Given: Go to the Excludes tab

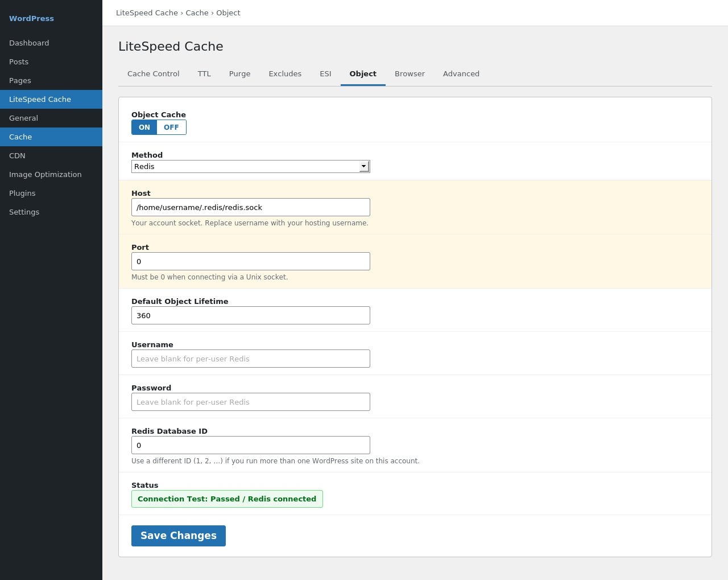Looking at the screenshot, I should [285, 74].
